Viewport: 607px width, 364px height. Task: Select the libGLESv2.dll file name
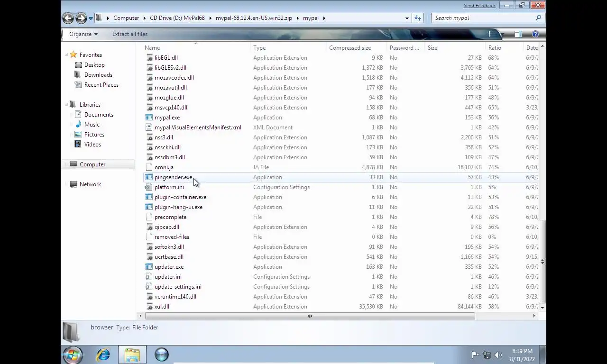(170, 68)
